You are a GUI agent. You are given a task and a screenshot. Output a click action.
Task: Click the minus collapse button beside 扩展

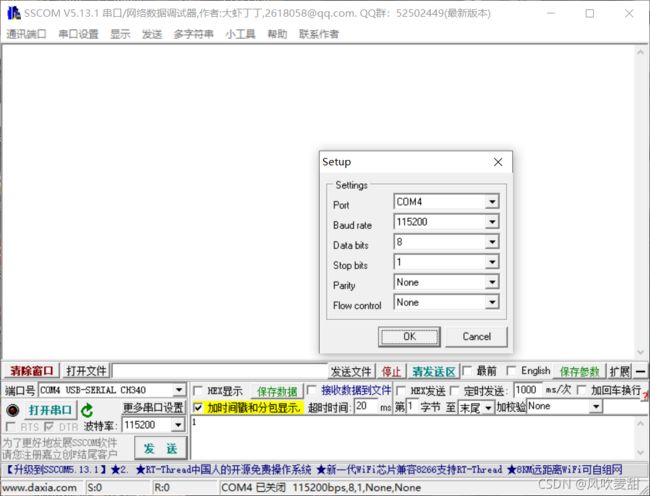[x=640, y=371]
